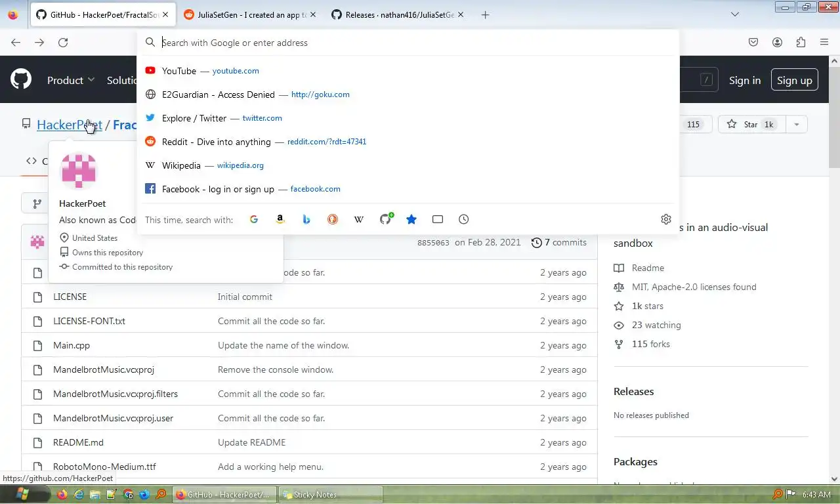Click the GitHub search slash box
The image size is (840, 504).
[x=706, y=80]
